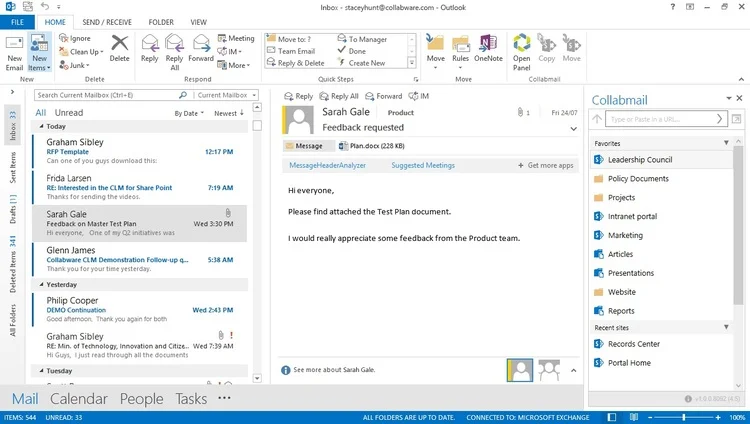
Task: Switch to People view
Action: click(x=142, y=399)
